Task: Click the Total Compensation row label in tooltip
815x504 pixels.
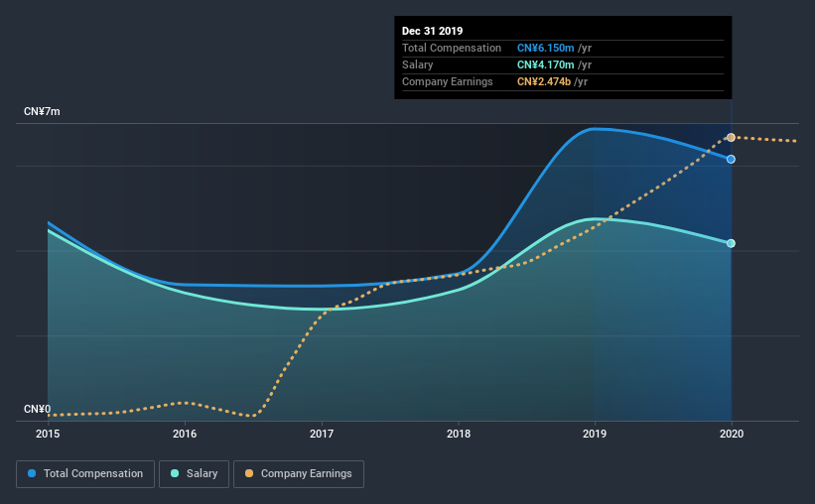Action: point(451,48)
